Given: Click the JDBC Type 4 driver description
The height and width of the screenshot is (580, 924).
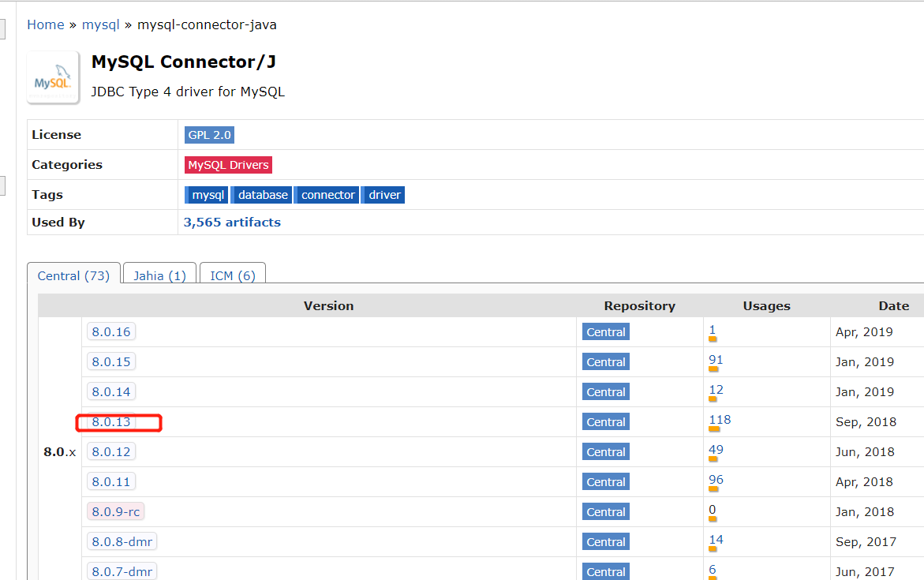Looking at the screenshot, I should (x=187, y=92).
